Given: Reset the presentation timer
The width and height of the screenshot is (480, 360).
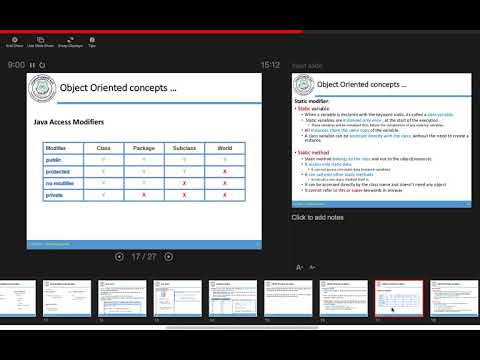Looking at the screenshot, I should 42,65.
